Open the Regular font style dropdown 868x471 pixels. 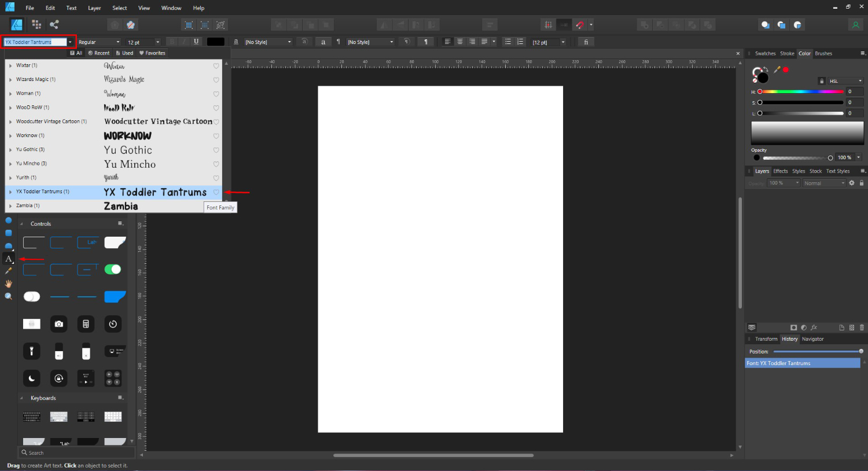point(99,42)
